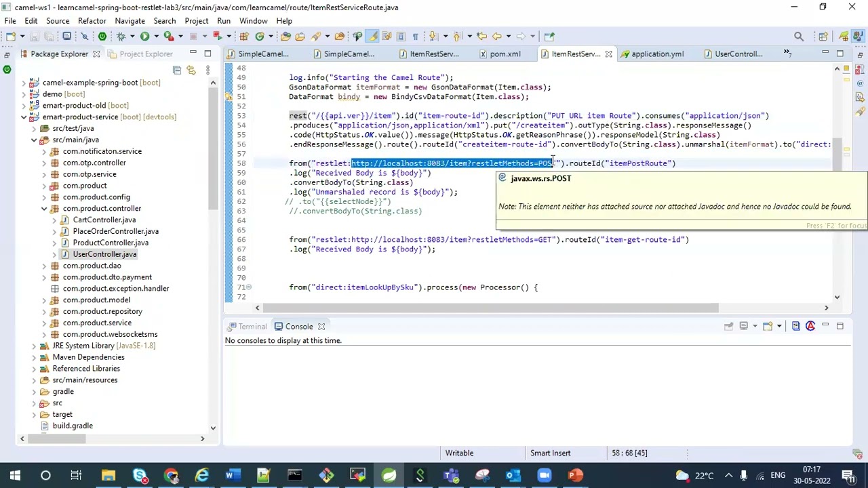Open File Explorer from the taskbar

click(x=108, y=475)
